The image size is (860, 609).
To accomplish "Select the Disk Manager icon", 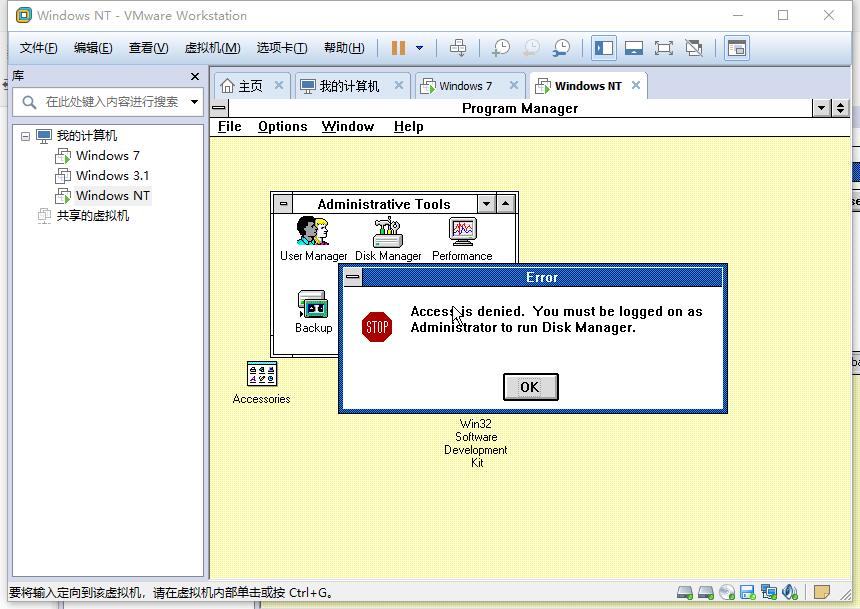I will pos(388,239).
